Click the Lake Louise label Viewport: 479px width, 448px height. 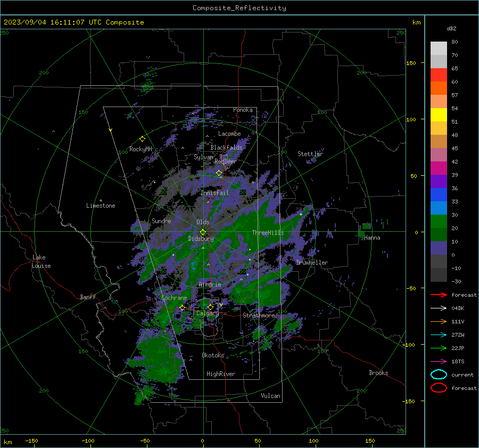coord(41,262)
